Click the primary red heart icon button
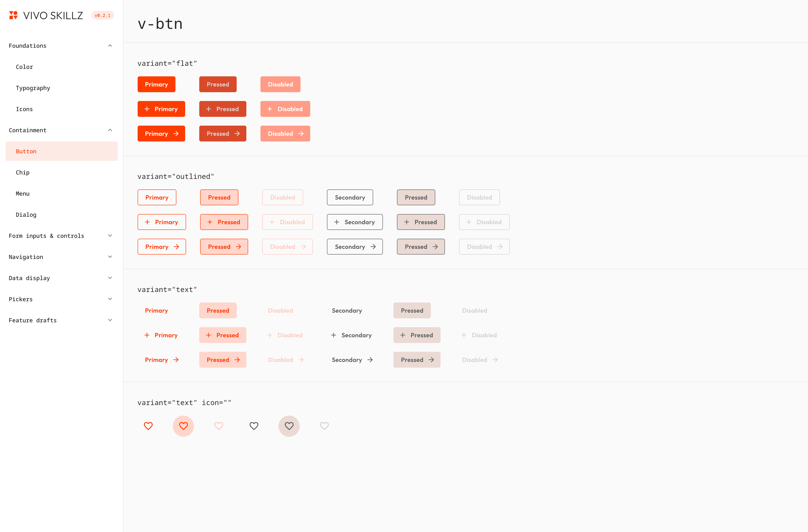This screenshot has width=808, height=532. pyautogui.click(x=148, y=426)
